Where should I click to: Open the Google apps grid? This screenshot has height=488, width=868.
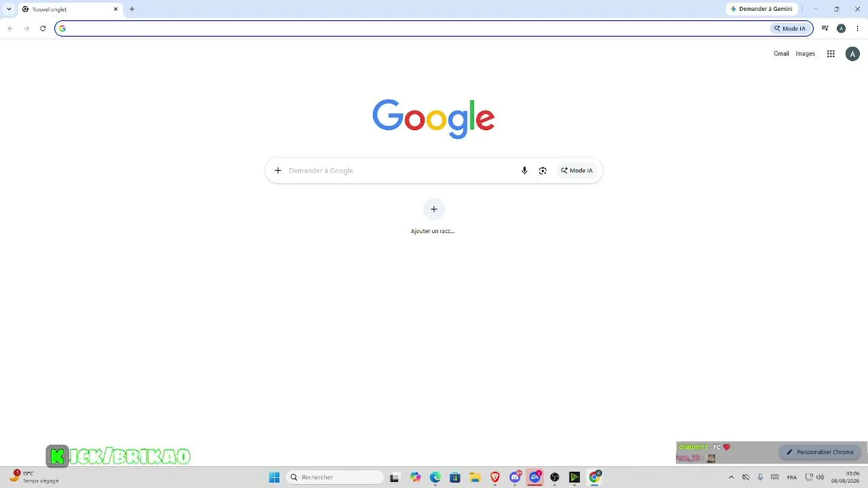[x=831, y=54]
